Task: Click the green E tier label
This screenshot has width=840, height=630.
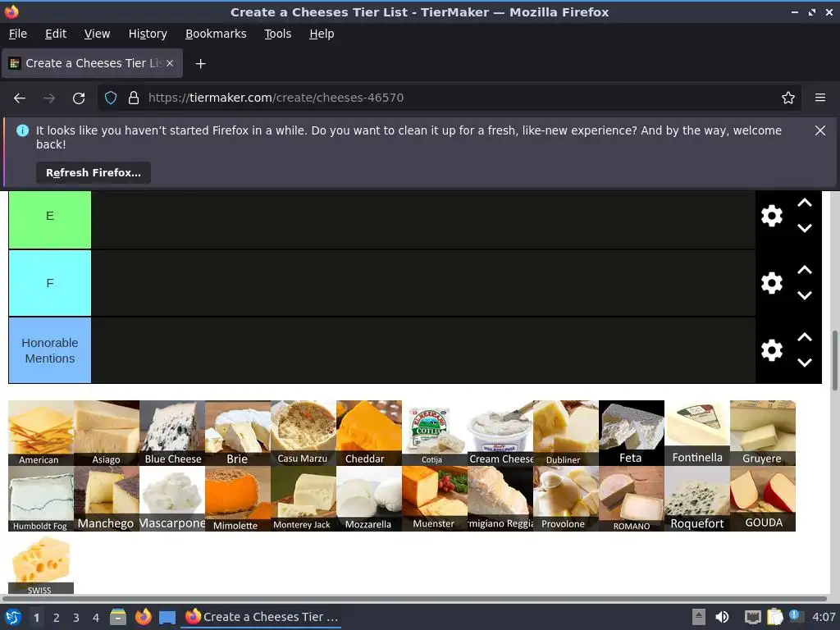Action: coord(50,220)
